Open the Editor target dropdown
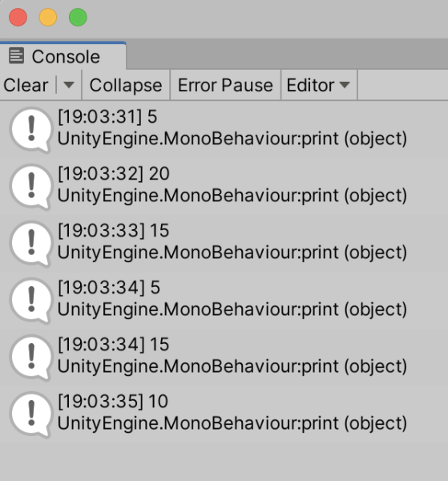This screenshot has height=481, width=448. 319,85
